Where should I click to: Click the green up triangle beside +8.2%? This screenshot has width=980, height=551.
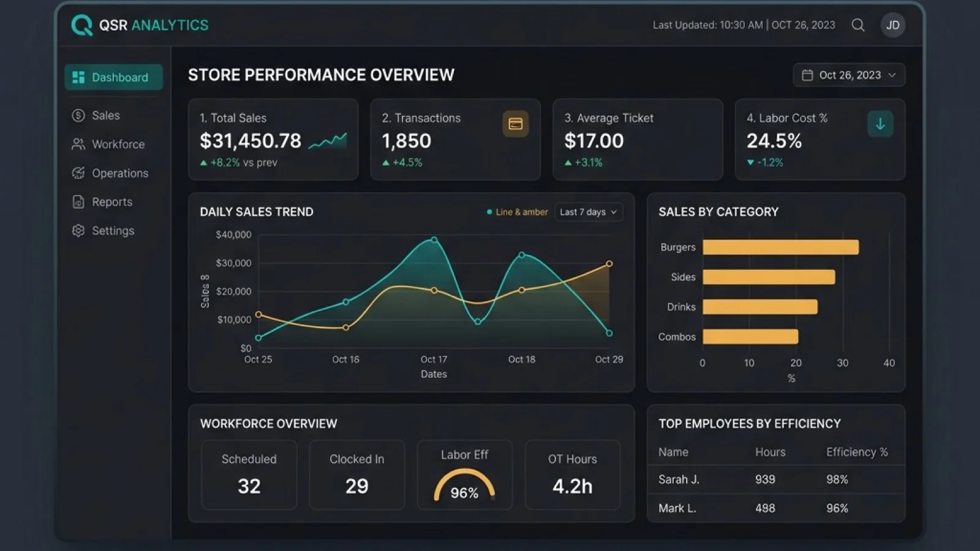pos(203,163)
